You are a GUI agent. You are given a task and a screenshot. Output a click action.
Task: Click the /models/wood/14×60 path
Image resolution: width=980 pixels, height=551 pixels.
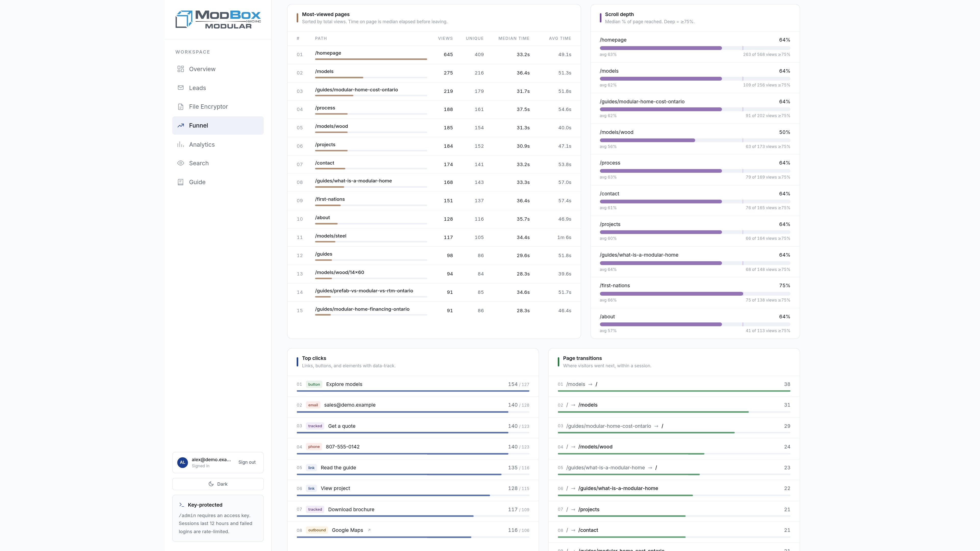click(339, 273)
